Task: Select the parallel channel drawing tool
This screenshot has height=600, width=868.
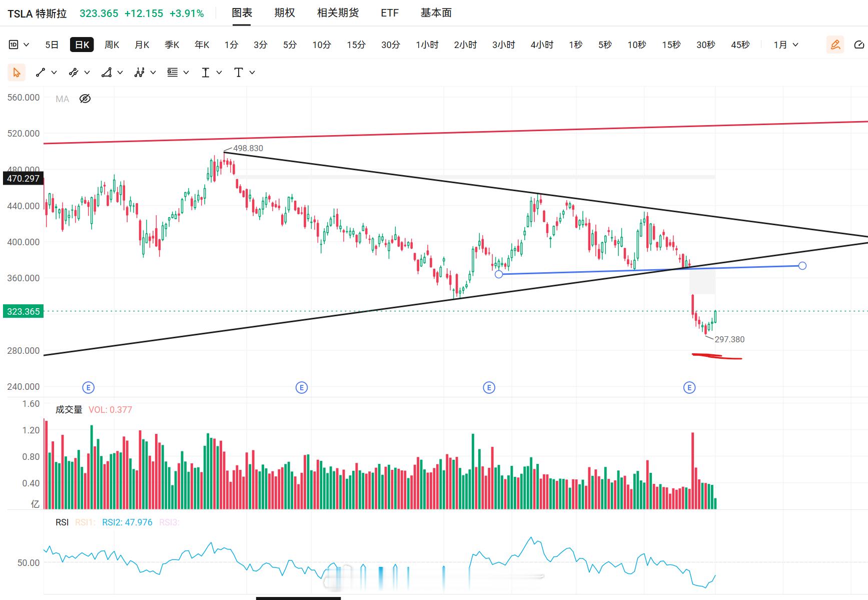Action: [x=74, y=73]
